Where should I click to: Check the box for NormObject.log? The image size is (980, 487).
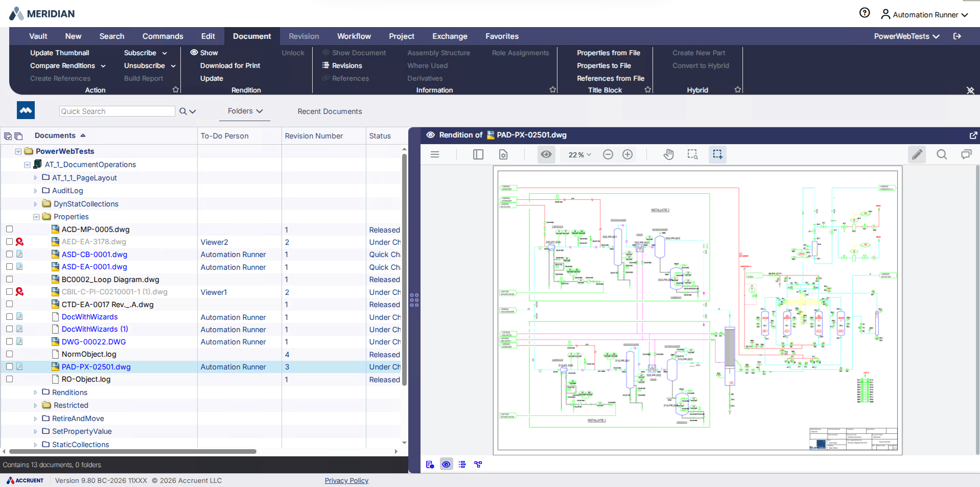tap(9, 354)
